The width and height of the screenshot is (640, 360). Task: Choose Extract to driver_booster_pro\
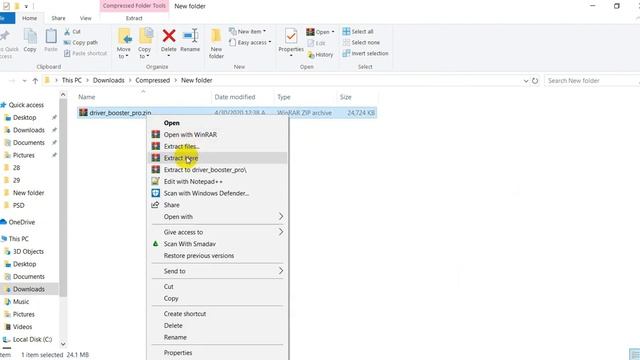pos(218,170)
